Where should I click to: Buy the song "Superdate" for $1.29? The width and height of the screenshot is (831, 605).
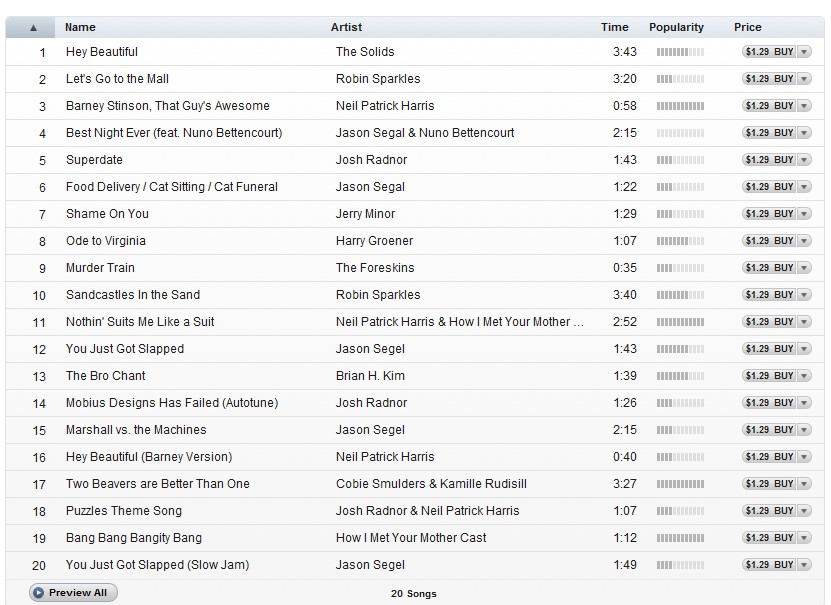coord(768,160)
